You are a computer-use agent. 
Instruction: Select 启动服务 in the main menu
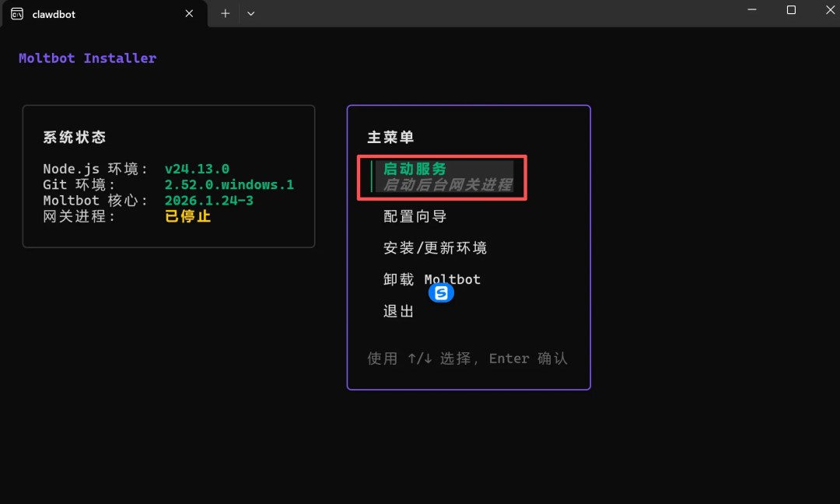point(415,169)
